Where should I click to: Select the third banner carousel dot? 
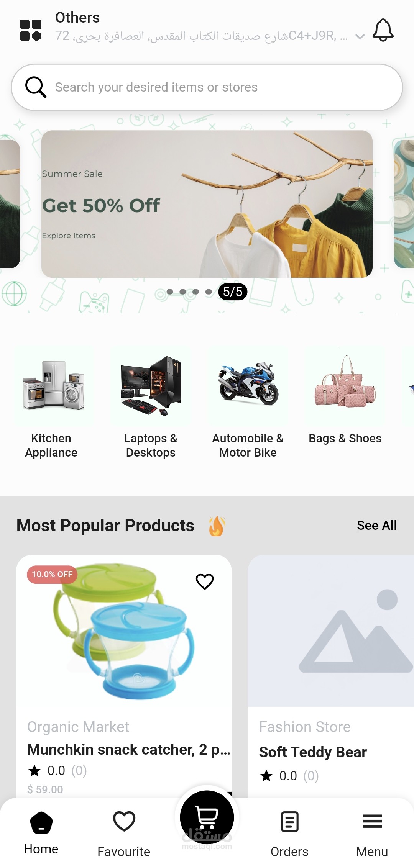click(x=195, y=292)
